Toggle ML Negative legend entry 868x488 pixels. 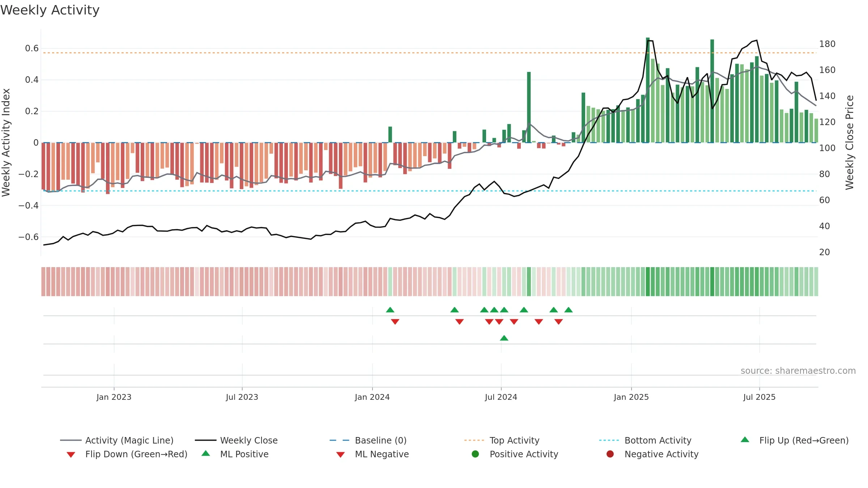coord(373,454)
